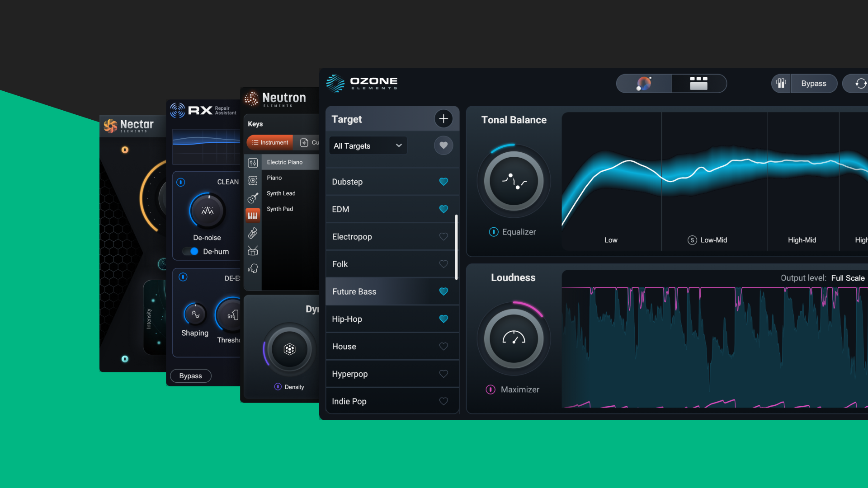
Task: Toggle the orange power button in Nectar
Action: pos(125,150)
